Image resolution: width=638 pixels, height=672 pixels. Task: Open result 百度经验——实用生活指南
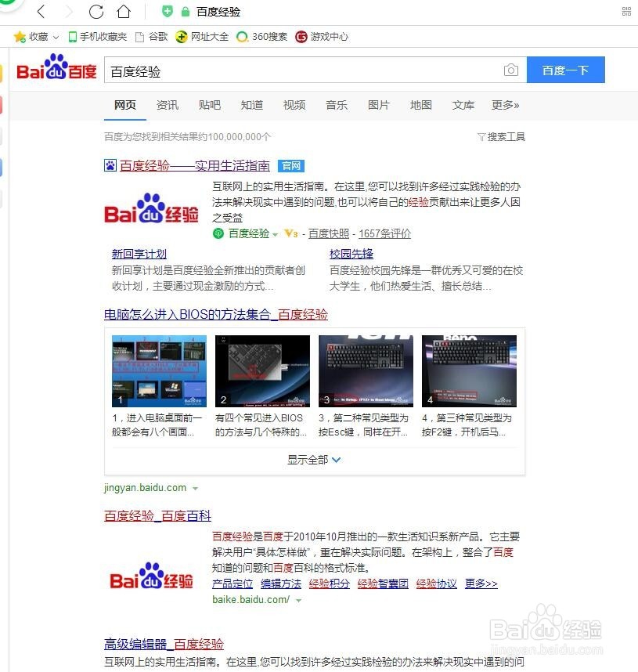click(195, 165)
